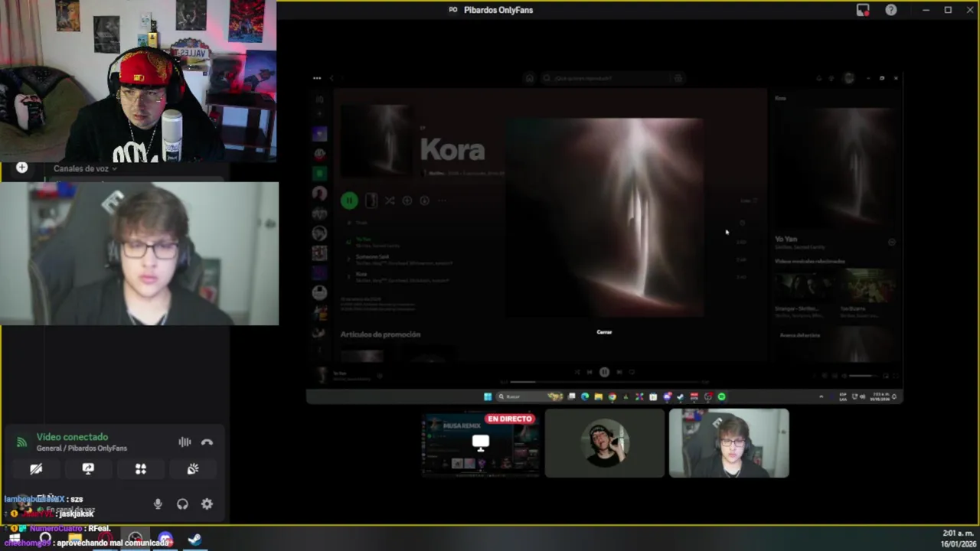Click the small Kora album cover
Screen dimensions: 980x551
pyautogui.click(x=377, y=139)
